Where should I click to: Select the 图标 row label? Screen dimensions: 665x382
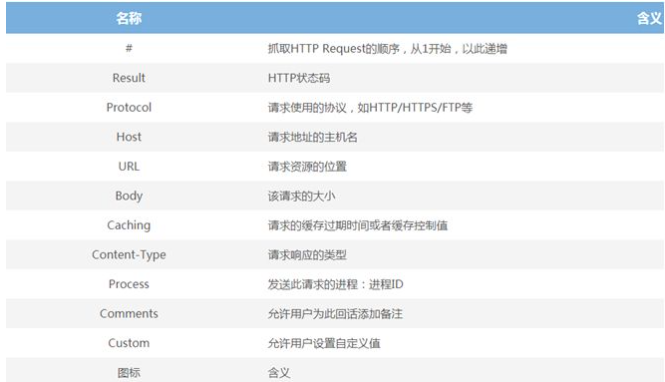[x=129, y=372]
